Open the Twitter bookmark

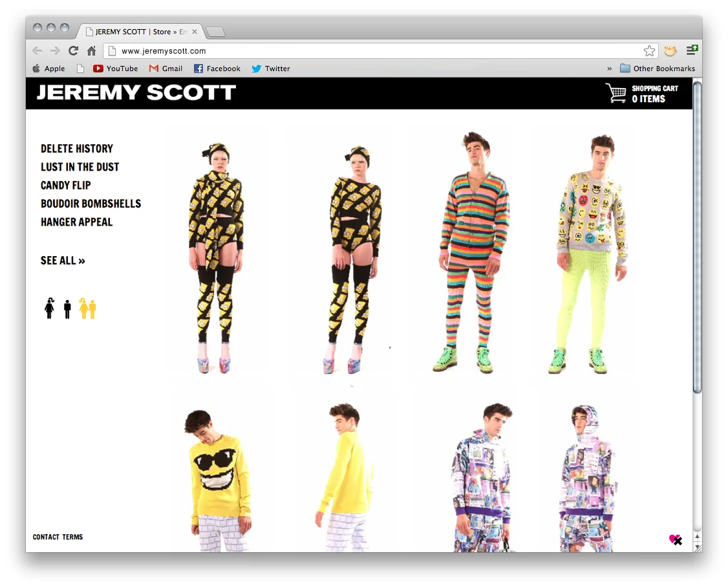tap(271, 69)
